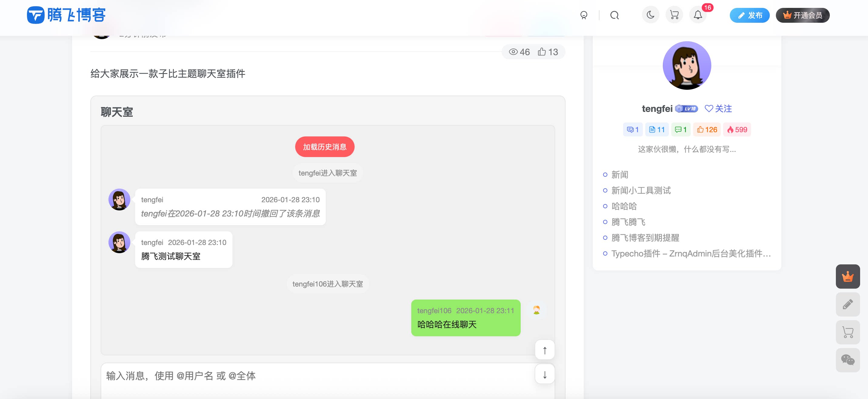Click the blue 发布 publish button

(749, 15)
